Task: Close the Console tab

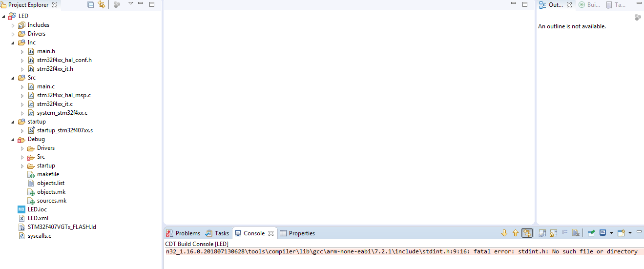Action: [x=271, y=233]
